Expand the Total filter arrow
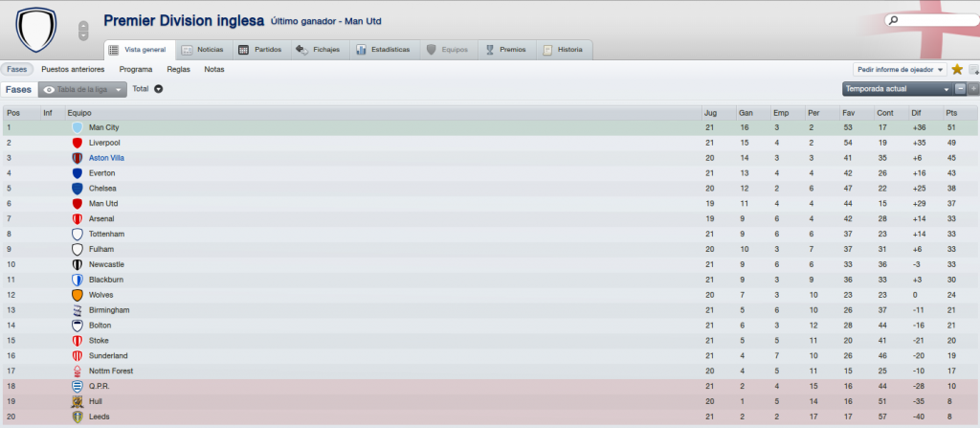The width and height of the screenshot is (980, 428). [159, 89]
